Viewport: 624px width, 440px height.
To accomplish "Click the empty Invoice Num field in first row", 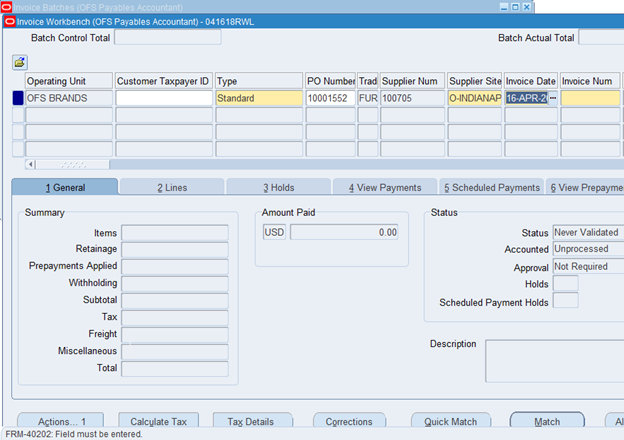I will tap(590, 98).
